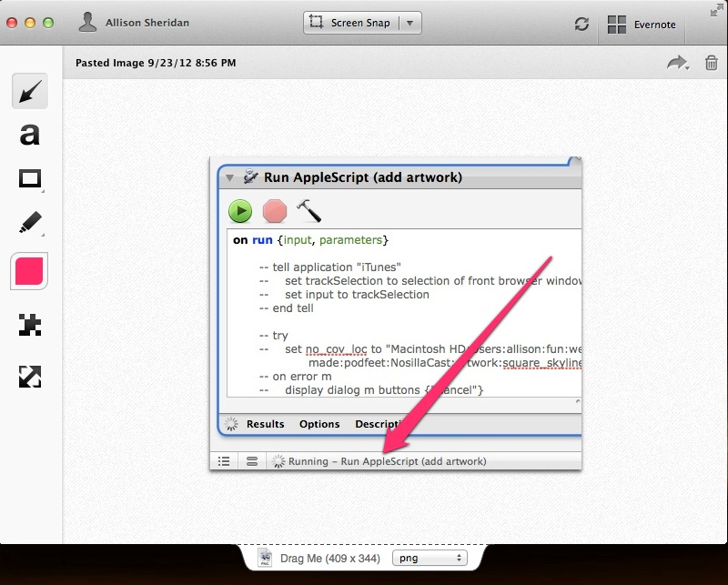This screenshot has width=728, height=585.
Task: Choose the Rectangle shape tool
Action: [x=30, y=178]
